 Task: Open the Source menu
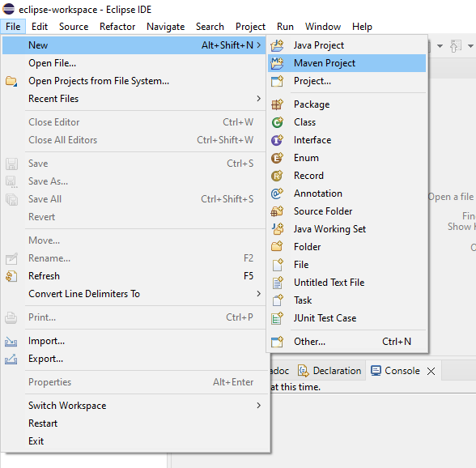[x=74, y=27]
